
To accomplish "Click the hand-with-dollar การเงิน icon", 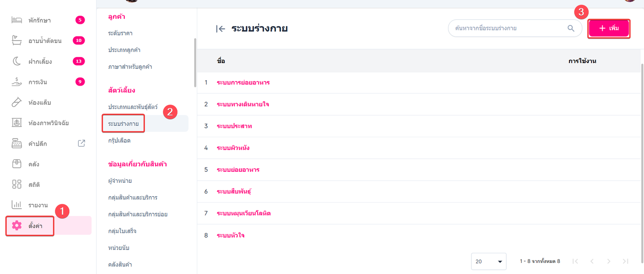I will pyautogui.click(x=17, y=82).
